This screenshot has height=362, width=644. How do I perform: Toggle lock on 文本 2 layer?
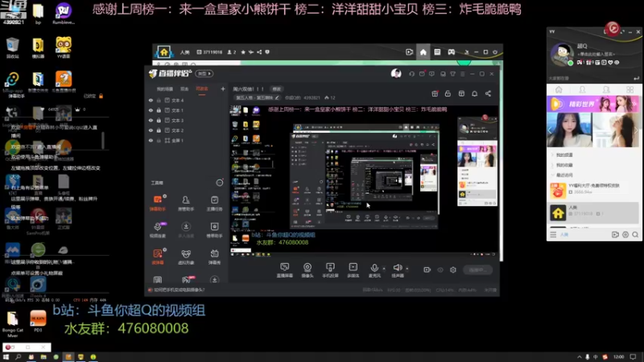[x=159, y=130]
